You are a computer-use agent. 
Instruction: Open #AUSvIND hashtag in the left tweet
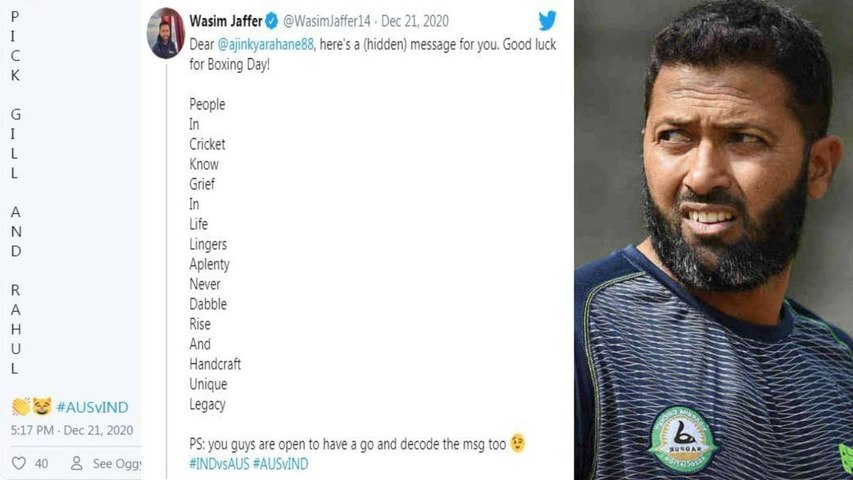click(x=92, y=407)
